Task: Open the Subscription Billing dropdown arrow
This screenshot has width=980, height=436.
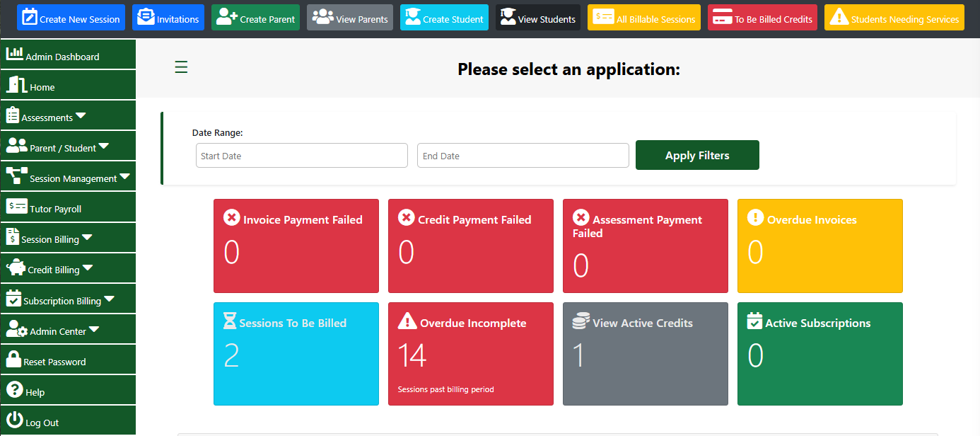Action: tap(109, 299)
